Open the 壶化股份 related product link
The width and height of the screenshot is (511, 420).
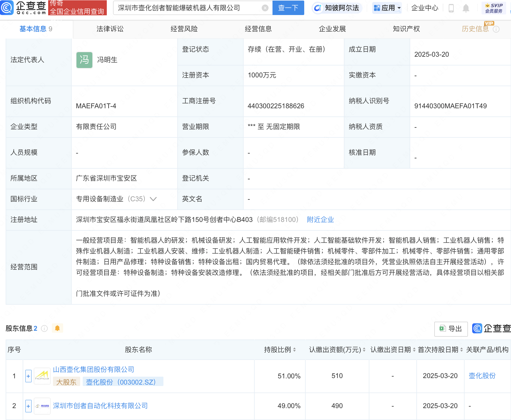click(x=481, y=376)
